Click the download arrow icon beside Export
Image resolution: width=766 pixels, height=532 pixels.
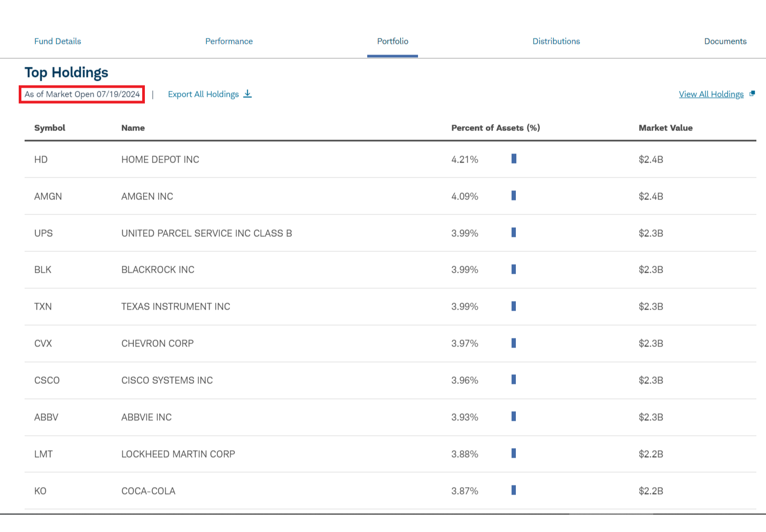click(x=247, y=94)
